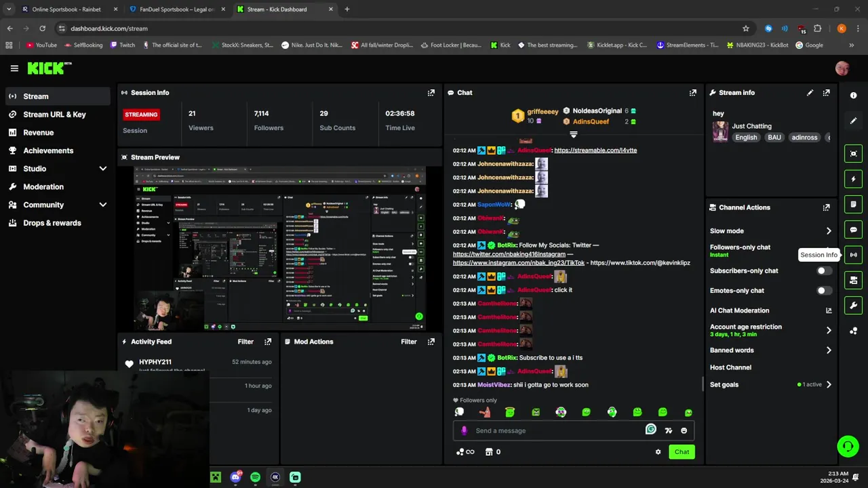Expand Banned words settings
The height and width of the screenshot is (488, 868).
(829, 350)
